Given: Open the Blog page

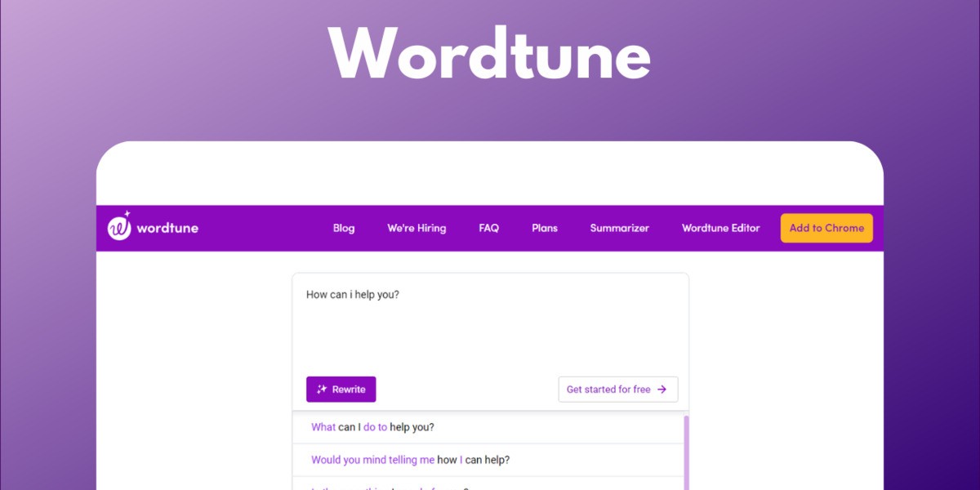Looking at the screenshot, I should point(344,228).
